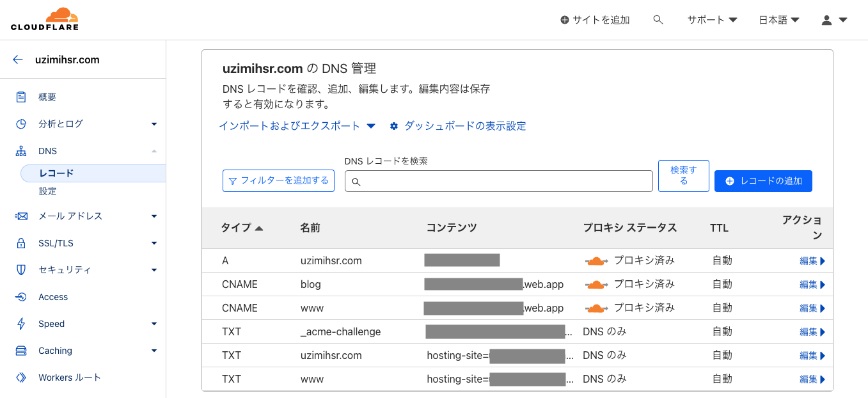Click 編集 for www TXT record
The width and height of the screenshot is (868, 398).
click(x=812, y=379)
